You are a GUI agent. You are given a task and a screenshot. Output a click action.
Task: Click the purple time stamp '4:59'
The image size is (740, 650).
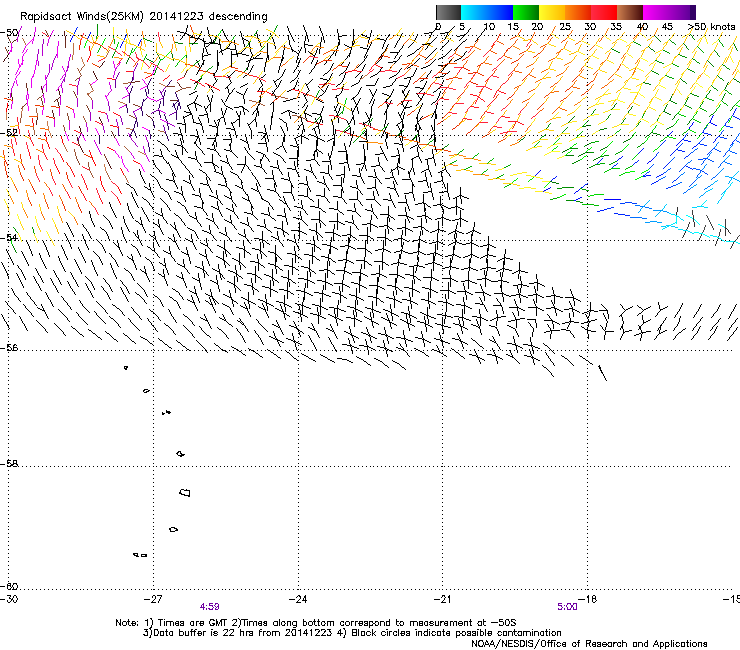(x=210, y=607)
